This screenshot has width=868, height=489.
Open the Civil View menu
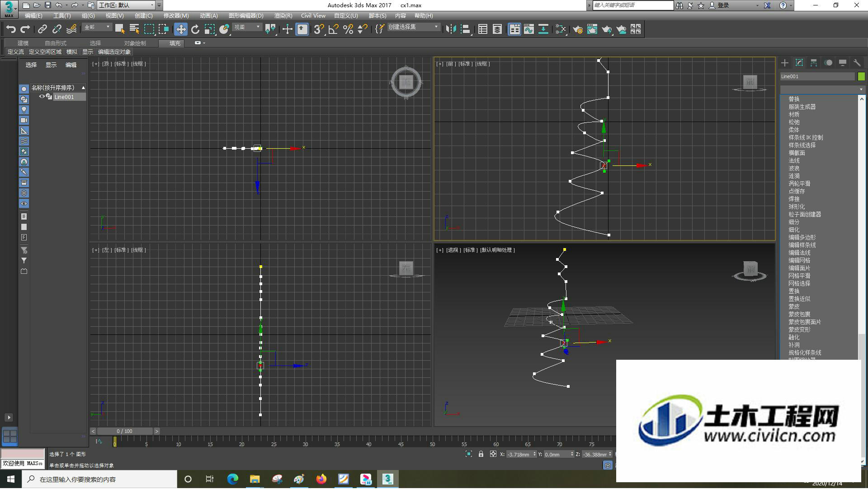pos(313,16)
